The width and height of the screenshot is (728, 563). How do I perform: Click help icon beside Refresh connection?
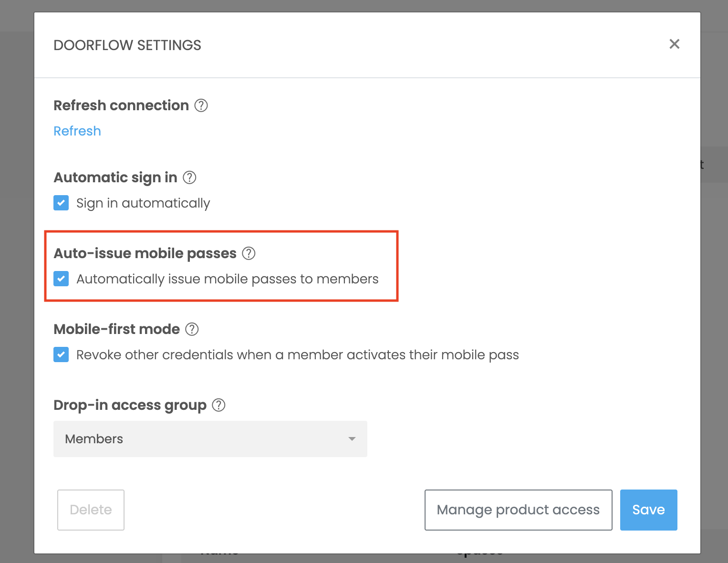click(201, 105)
